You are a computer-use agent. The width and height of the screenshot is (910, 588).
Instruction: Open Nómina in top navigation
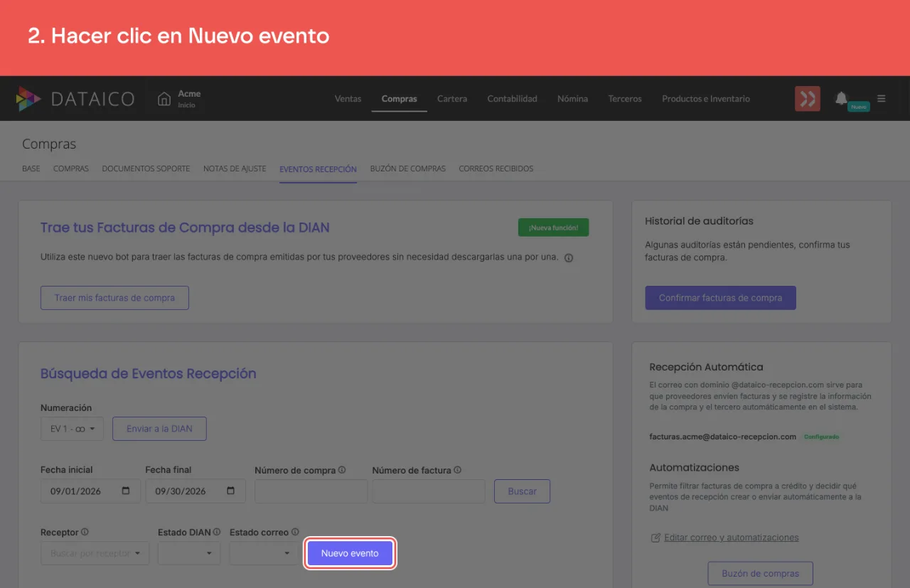pyautogui.click(x=573, y=99)
